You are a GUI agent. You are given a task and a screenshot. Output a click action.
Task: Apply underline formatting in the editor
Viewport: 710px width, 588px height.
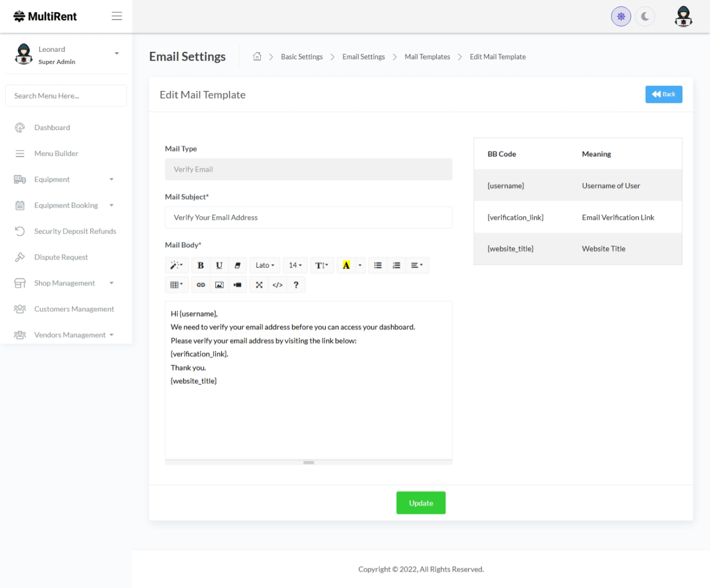tap(219, 265)
